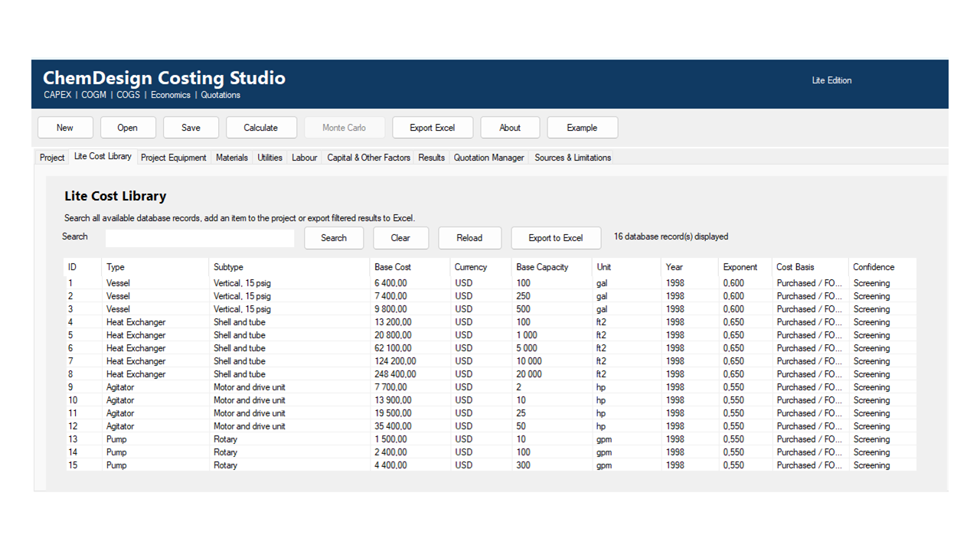
Task: Sort by the Base Cost column header
Action: coord(410,267)
